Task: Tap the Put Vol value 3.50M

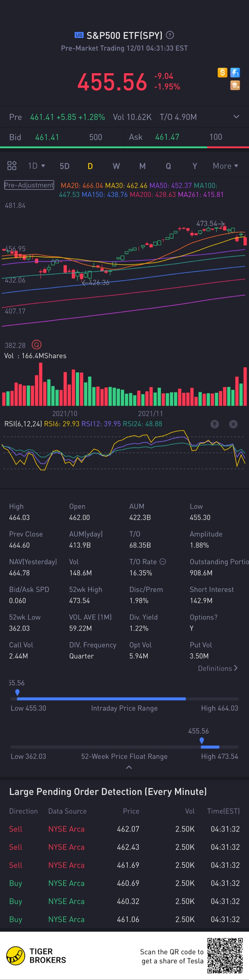Action: [x=199, y=656]
